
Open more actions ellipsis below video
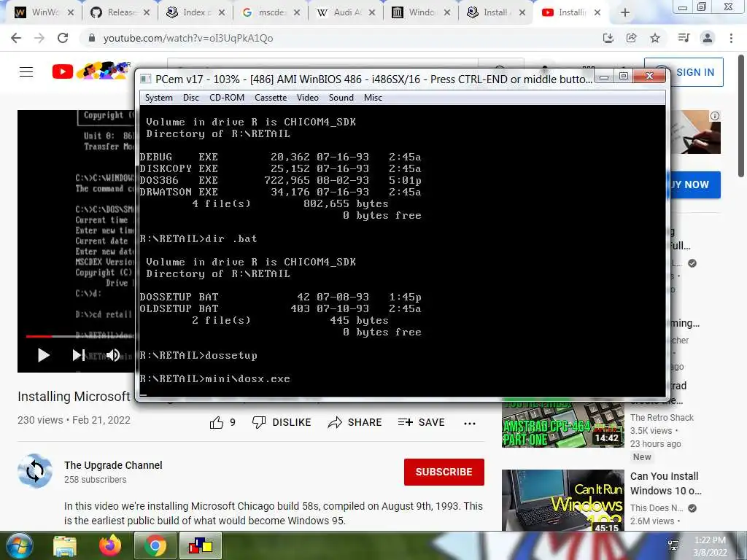point(470,424)
